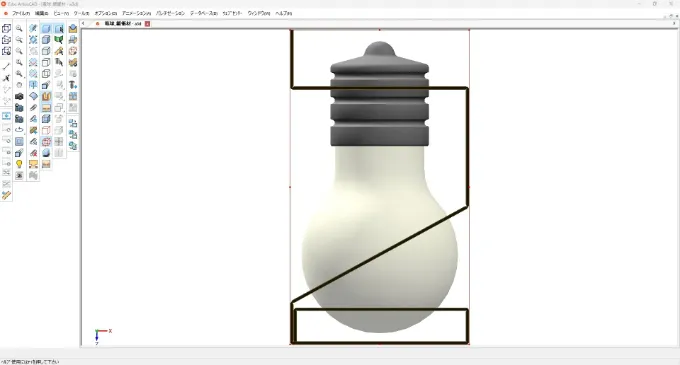Toggle the orange horizontal bar icon
This screenshot has height=365, width=680.
coord(46,108)
